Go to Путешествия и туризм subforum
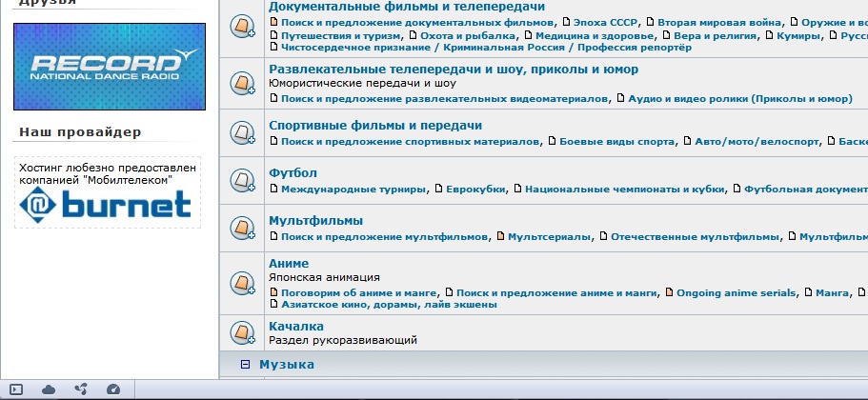868x400 pixels. tap(340, 36)
